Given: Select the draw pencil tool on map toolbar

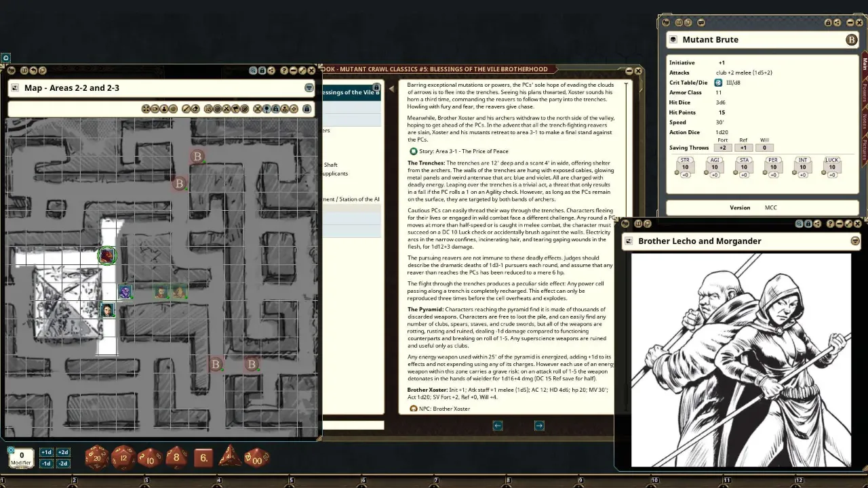Looking at the screenshot, I should point(185,109).
